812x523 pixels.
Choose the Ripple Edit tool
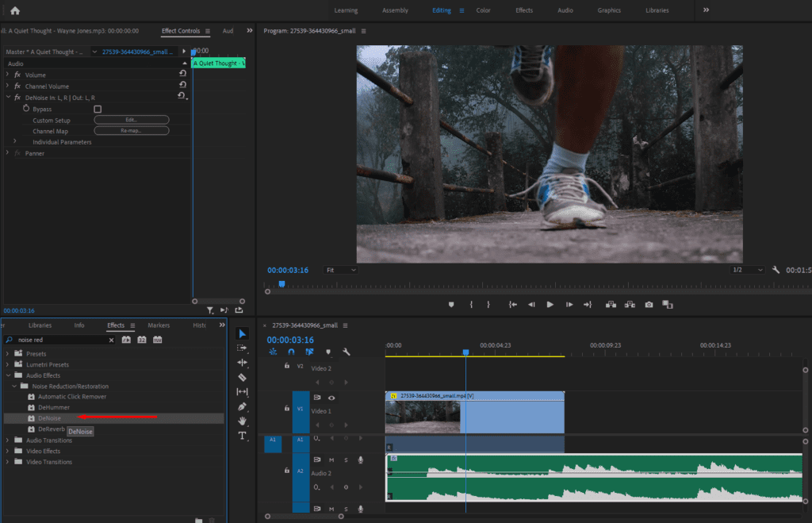242,363
